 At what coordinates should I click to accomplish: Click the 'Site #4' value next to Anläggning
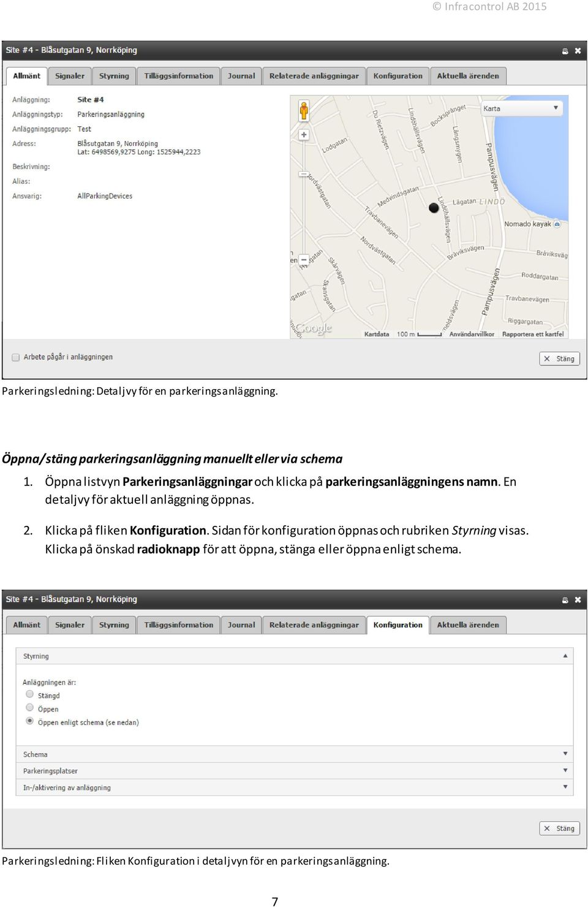[91, 99]
